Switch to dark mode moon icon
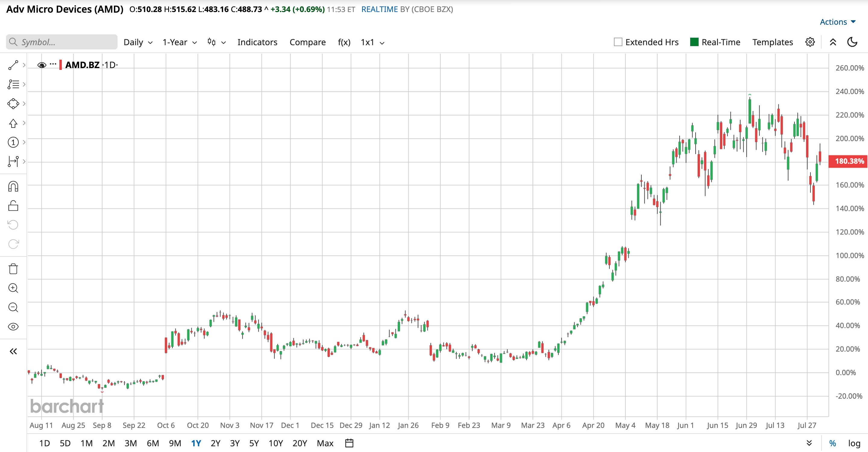The image size is (868, 452). point(852,42)
